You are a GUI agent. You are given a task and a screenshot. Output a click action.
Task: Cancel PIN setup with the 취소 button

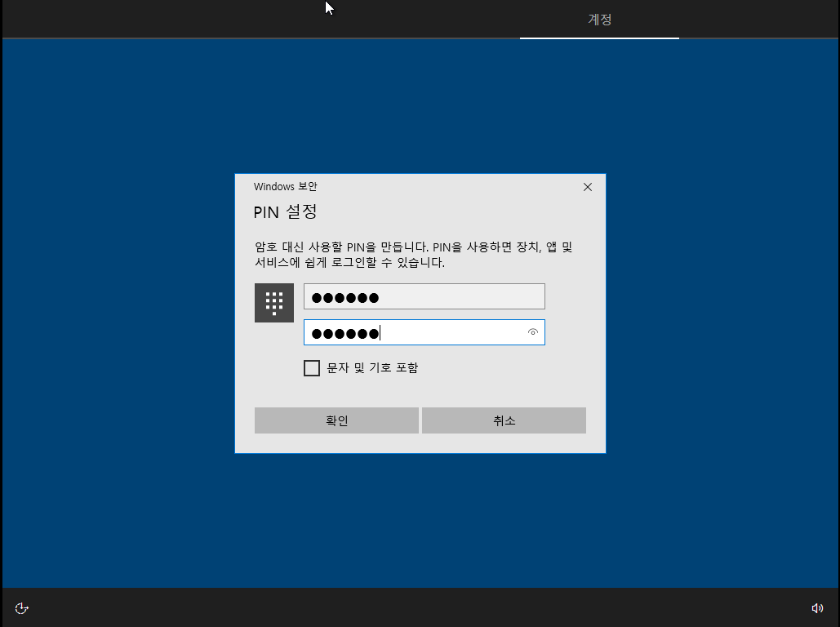[x=504, y=420]
